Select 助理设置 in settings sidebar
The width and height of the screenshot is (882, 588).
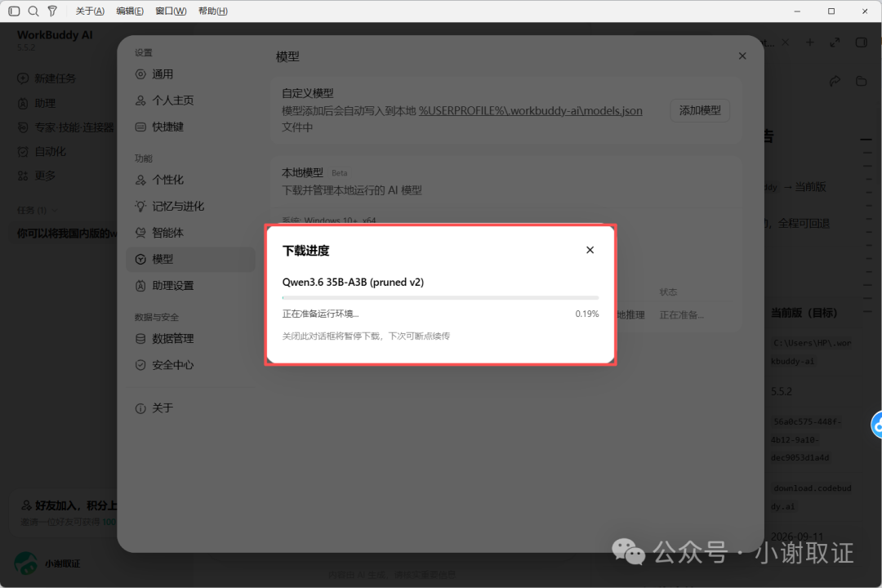pos(190,285)
